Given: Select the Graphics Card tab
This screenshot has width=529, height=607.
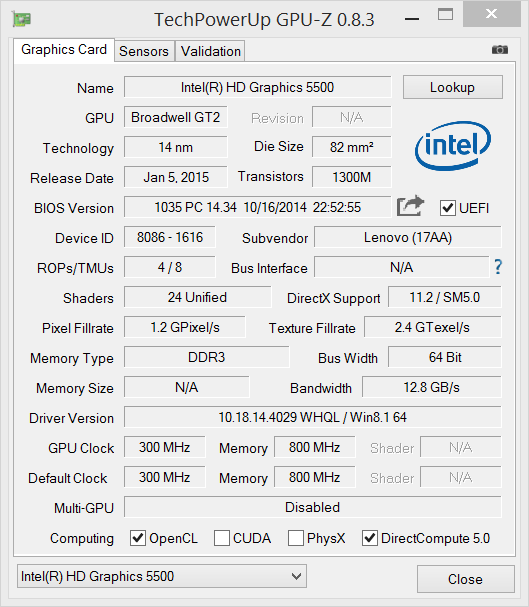Looking at the screenshot, I should point(64,50).
